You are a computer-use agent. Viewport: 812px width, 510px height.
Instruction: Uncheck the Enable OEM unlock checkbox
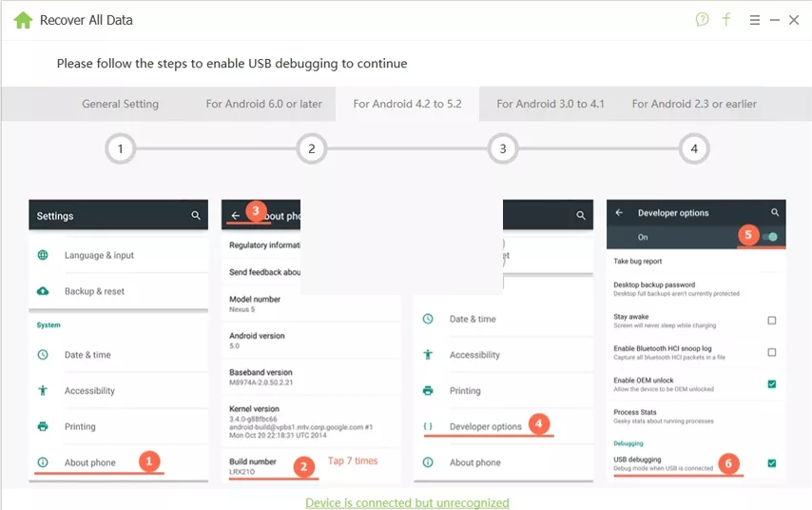(772, 384)
